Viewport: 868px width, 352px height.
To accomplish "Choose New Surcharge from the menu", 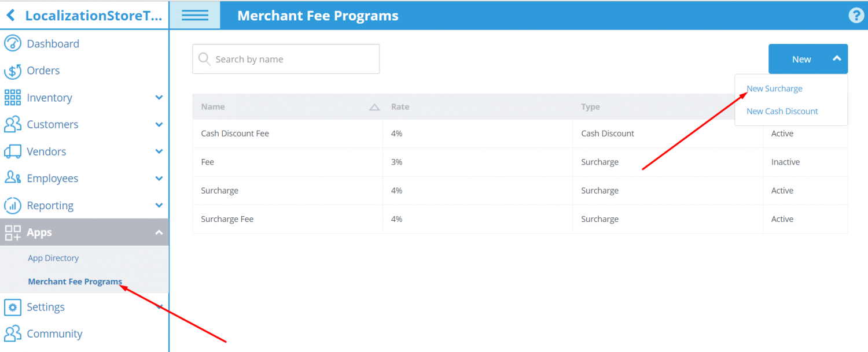I will [x=775, y=88].
